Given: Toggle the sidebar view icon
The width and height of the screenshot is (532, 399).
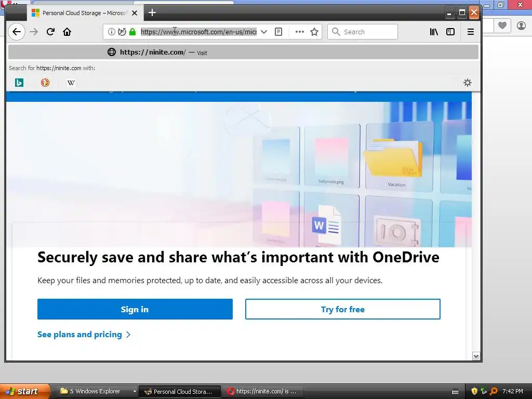Looking at the screenshot, I should click(450, 32).
